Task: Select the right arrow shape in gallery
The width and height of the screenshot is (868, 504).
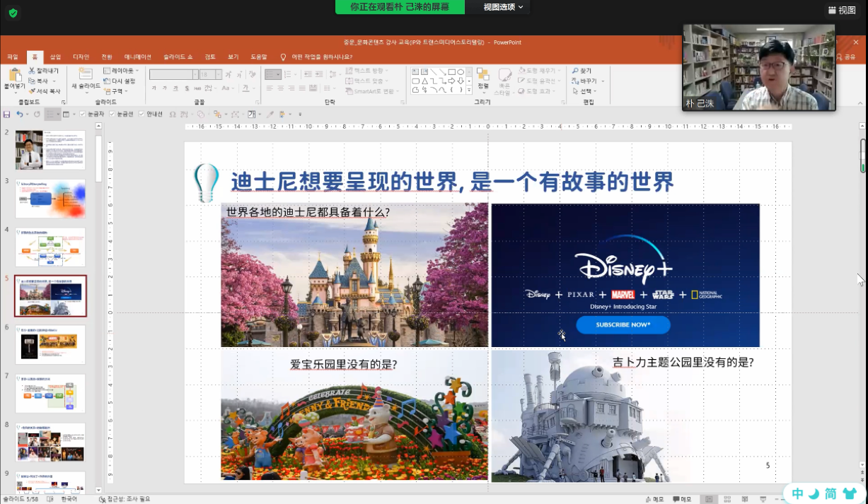Action: click(x=452, y=81)
